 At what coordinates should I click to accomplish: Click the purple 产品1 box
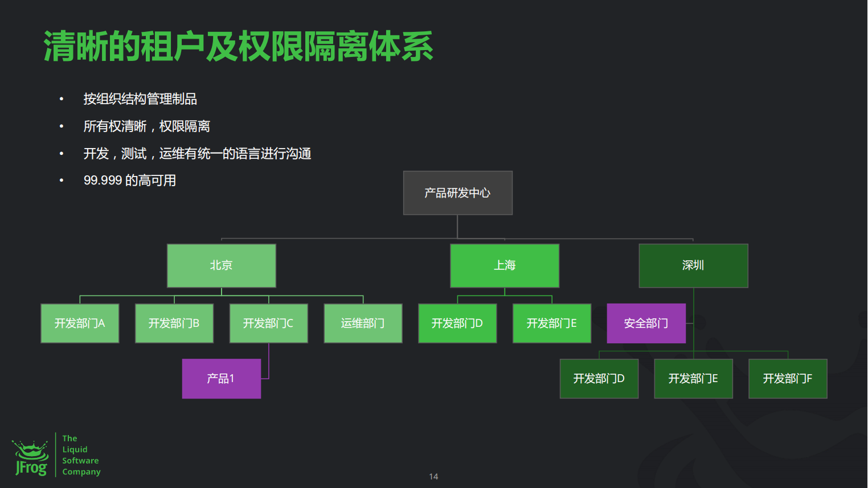[x=221, y=379]
